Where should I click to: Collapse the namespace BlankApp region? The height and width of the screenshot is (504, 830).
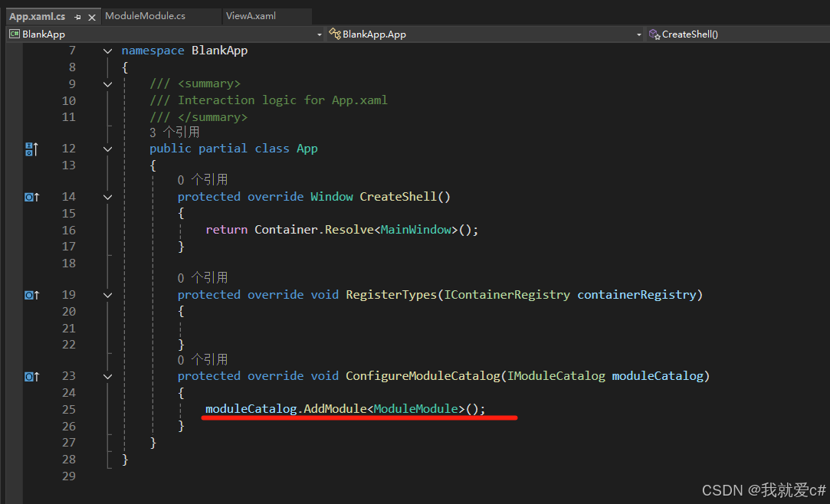107,50
